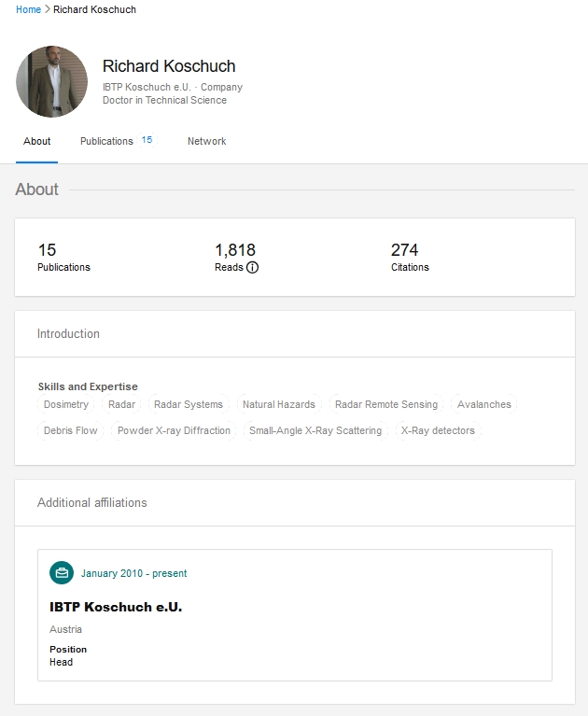Select the X-Ray detectors skill tag
Viewport: 588px width, 716px height.
coord(438,430)
